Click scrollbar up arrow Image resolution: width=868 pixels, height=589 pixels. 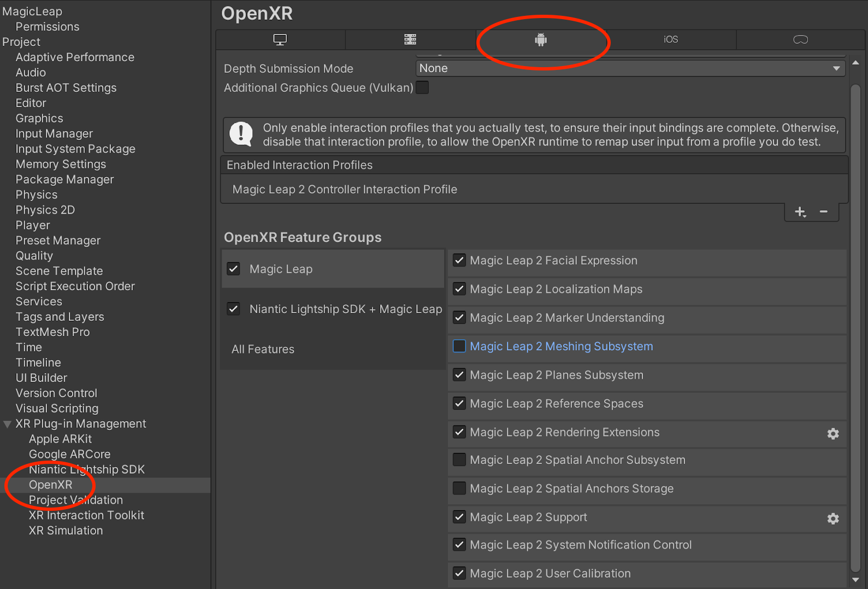[x=855, y=62]
